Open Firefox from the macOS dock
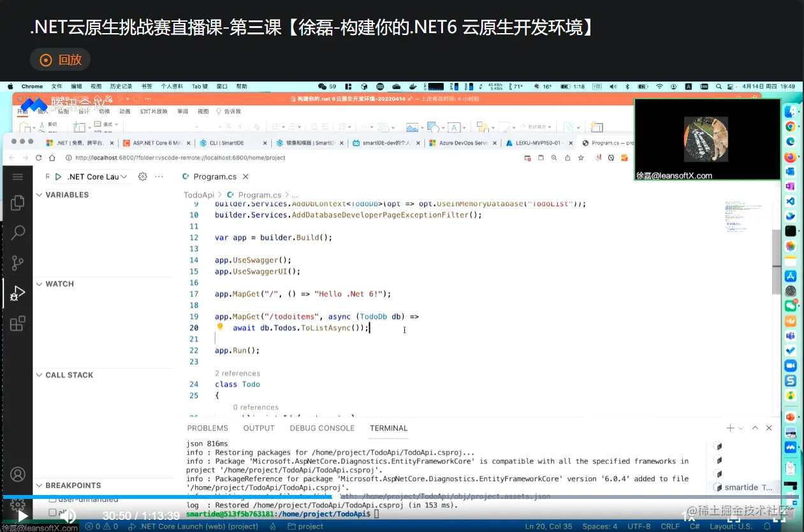The image size is (804, 532). tap(791, 157)
